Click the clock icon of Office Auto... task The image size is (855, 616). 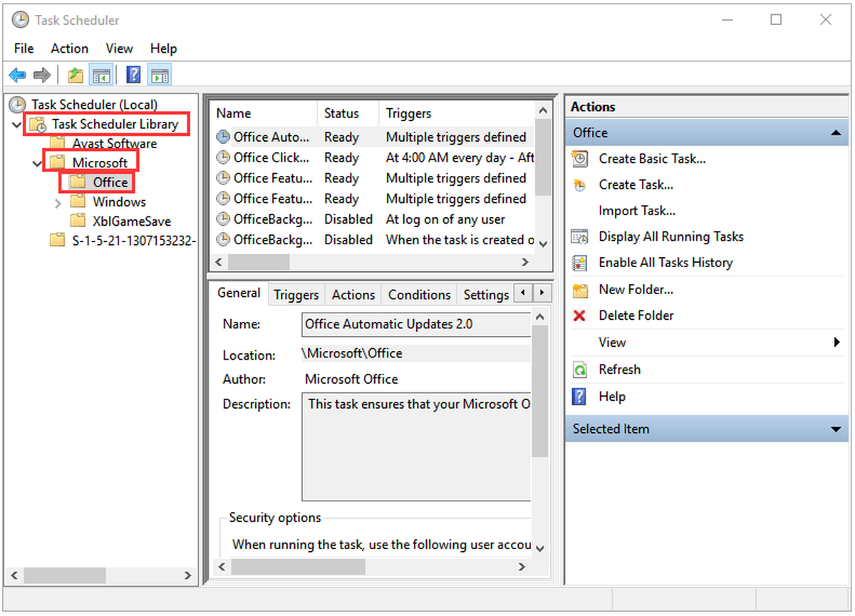tap(223, 137)
